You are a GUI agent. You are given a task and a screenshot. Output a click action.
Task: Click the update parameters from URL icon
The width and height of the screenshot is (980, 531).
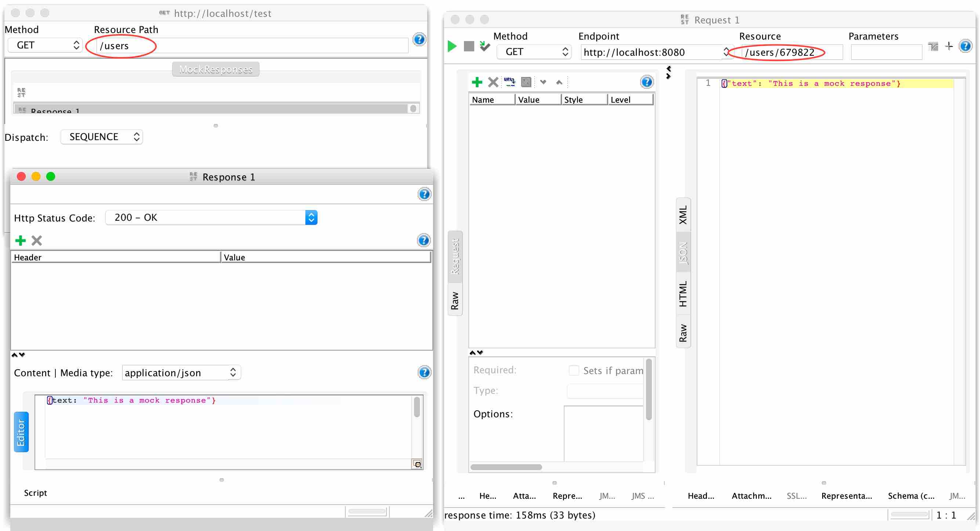coord(509,82)
